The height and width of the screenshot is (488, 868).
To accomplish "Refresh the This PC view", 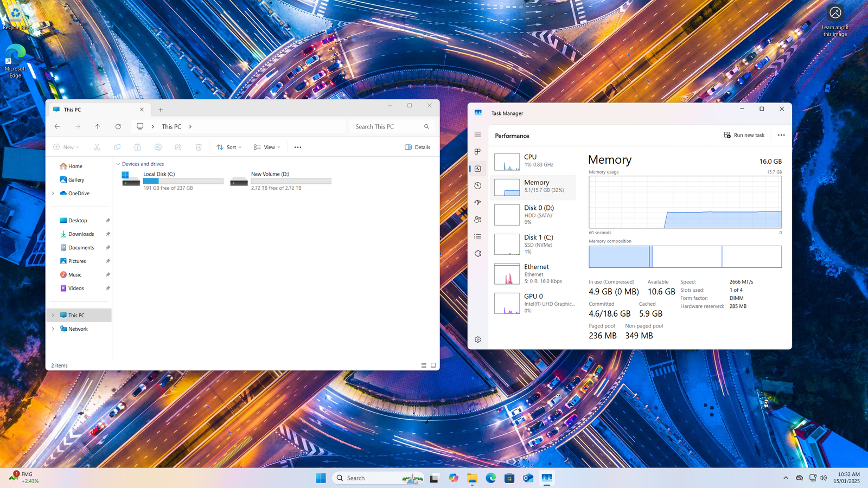I will (x=118, y=126).
